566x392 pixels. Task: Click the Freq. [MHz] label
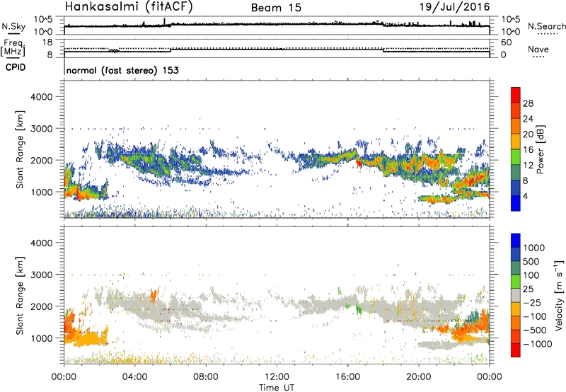pos(13,48)
